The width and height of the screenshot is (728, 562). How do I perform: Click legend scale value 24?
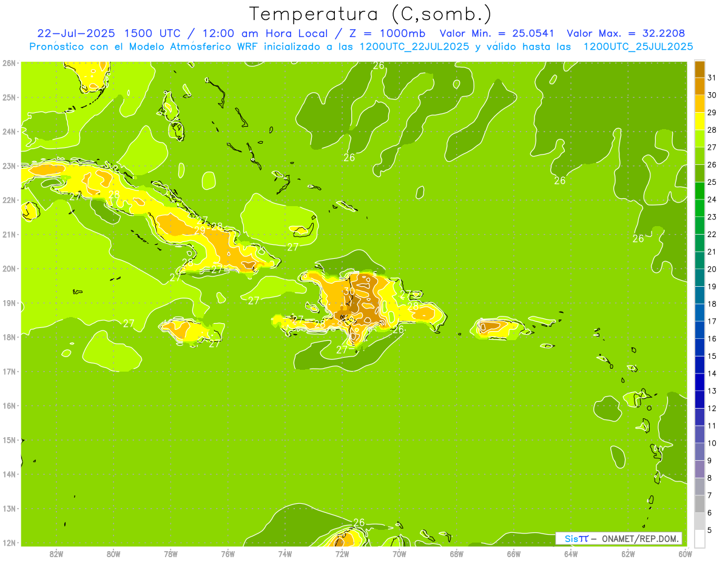point(712,199)
